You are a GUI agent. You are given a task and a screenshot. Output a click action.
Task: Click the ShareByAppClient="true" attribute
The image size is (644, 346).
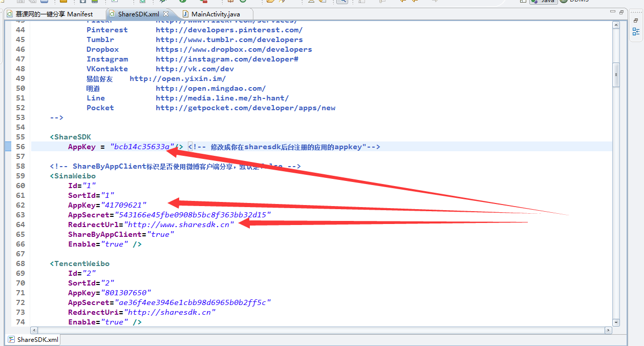pos(121,234)
